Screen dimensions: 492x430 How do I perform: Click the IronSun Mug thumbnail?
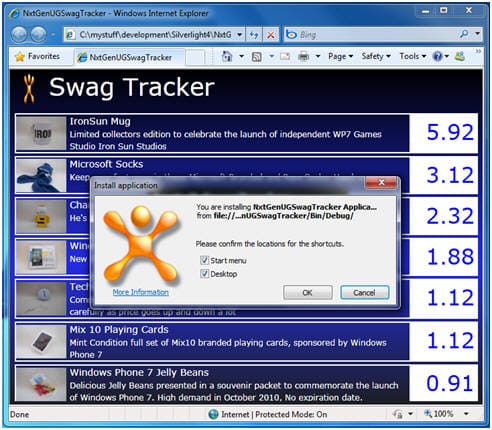[41, 133]
